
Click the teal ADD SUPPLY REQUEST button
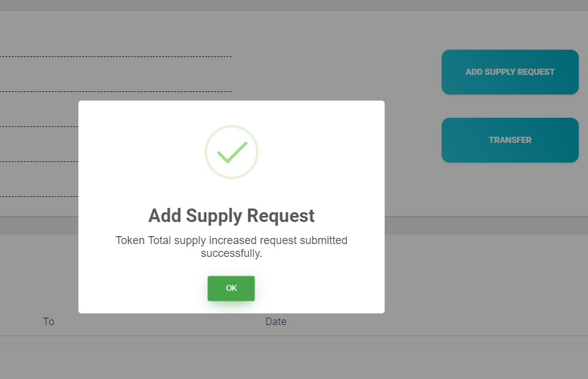point(510,72)
